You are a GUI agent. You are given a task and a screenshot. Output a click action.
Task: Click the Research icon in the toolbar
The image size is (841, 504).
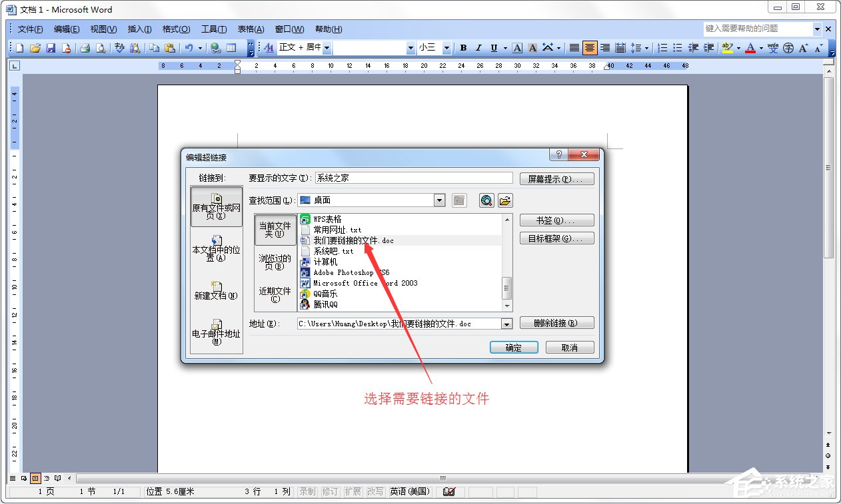click(x=135, y=48)
